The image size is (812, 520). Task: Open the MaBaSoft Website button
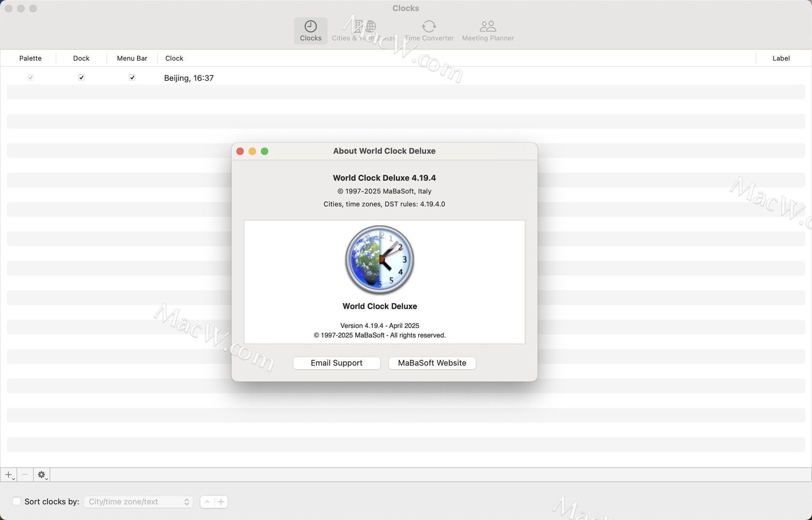coord(432,363)
